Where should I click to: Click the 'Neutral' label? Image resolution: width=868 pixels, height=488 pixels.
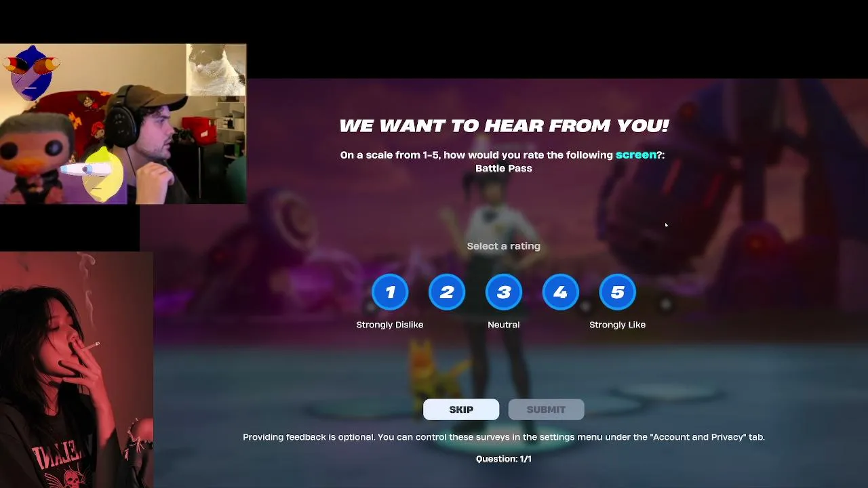point(504,325)
